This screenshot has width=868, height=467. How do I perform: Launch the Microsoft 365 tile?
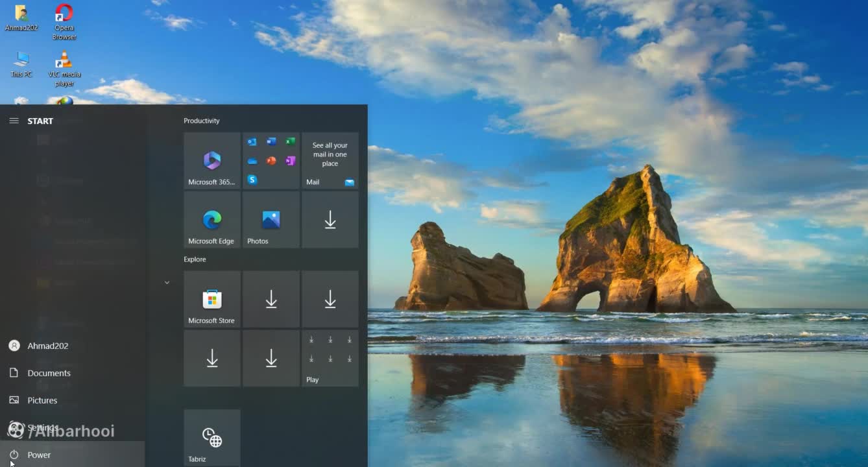pyautogui.click(x=212, y=161)
